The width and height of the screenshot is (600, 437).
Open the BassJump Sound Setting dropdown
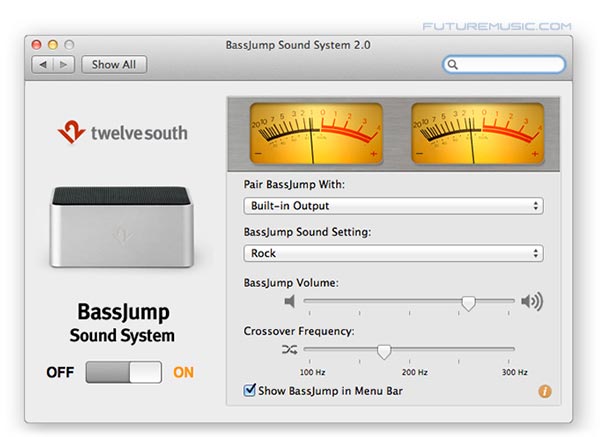pyautogui.click(x=393, y=253)
